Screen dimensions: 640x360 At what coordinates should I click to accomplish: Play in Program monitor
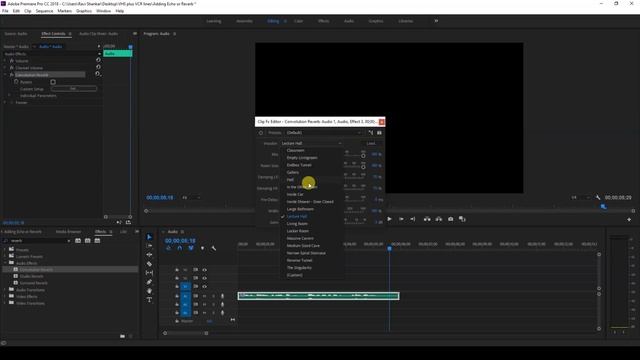[389, 219]
